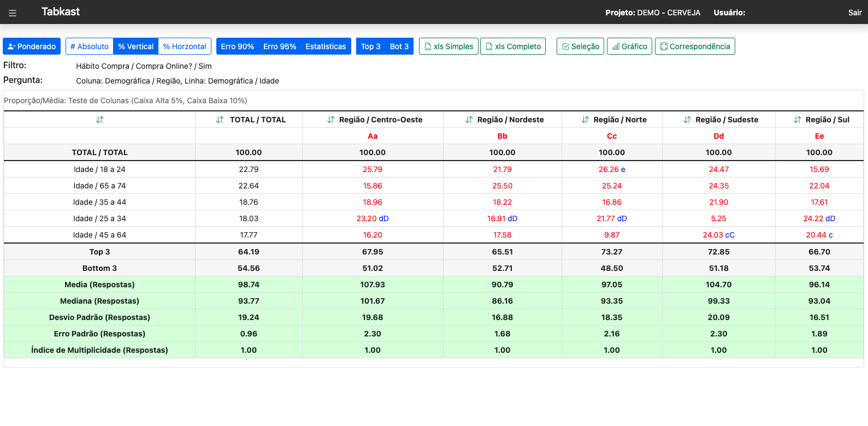Select the % Vertical view
This screenshot has height=426, width=868.
pyautogui.click(x=135, y=46)
